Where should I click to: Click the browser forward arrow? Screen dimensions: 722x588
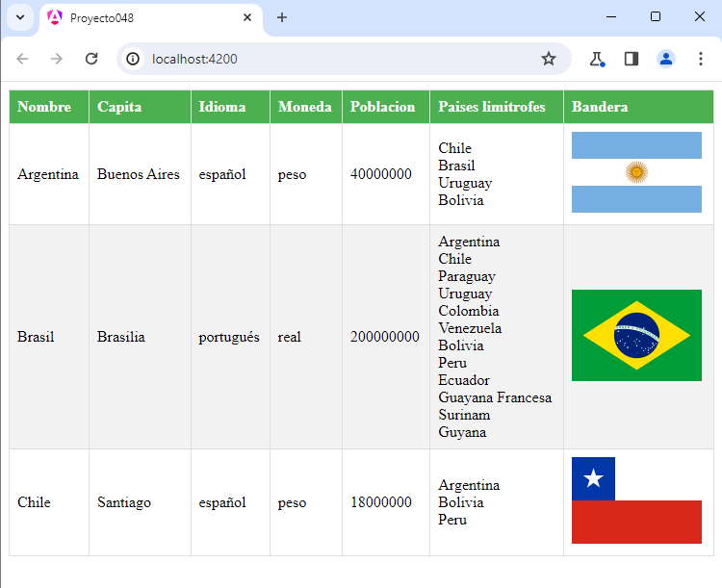tap(57, 59)
